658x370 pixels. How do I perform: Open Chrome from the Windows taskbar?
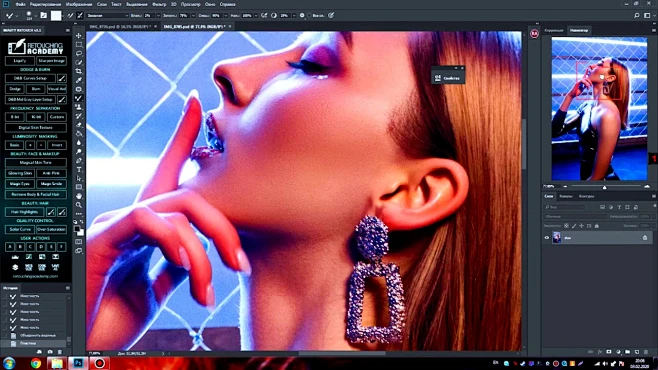(36, 363)
